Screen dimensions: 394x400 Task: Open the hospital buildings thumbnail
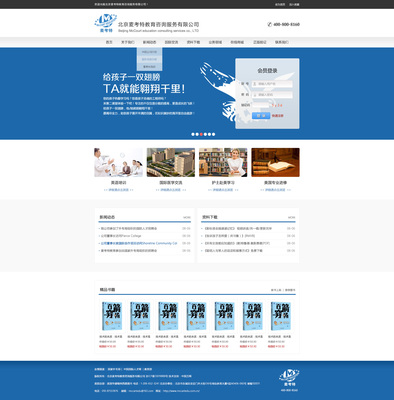pyautogui.click(x=171, y=162)
